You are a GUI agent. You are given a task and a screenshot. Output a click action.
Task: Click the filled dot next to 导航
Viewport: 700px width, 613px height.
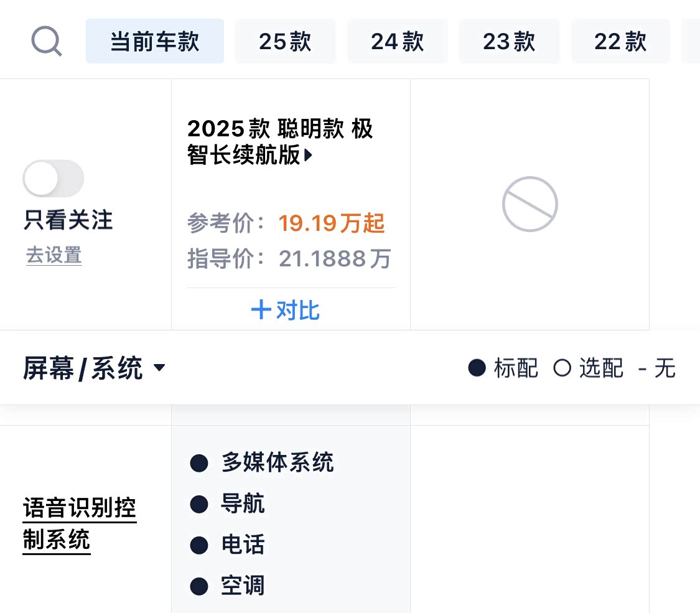pyautogui.click(x=198, y=504)
